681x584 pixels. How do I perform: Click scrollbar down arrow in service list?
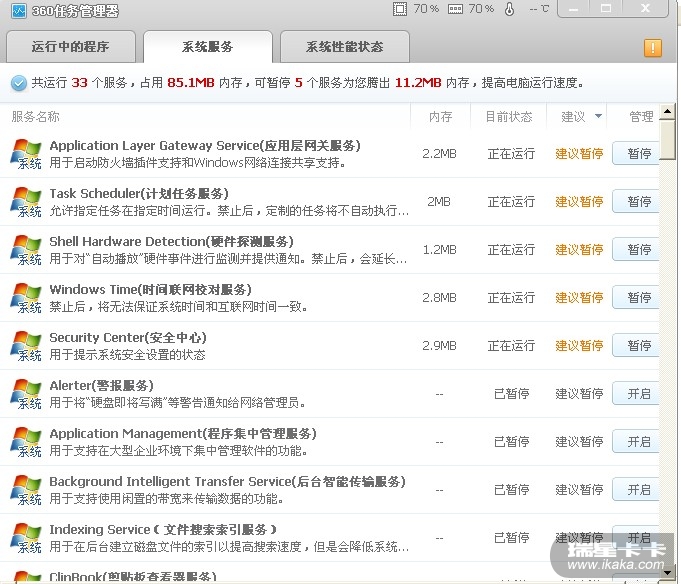tap(667, 572)
